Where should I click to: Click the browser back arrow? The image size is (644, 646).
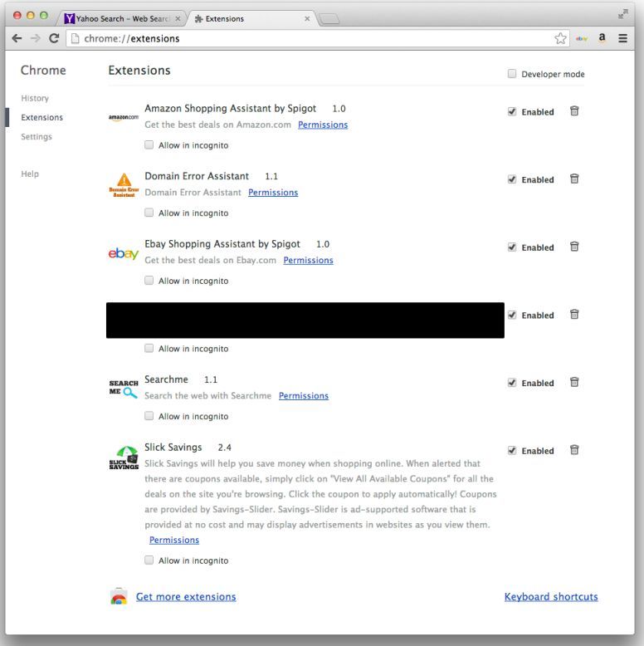click(x=17, y=38)
